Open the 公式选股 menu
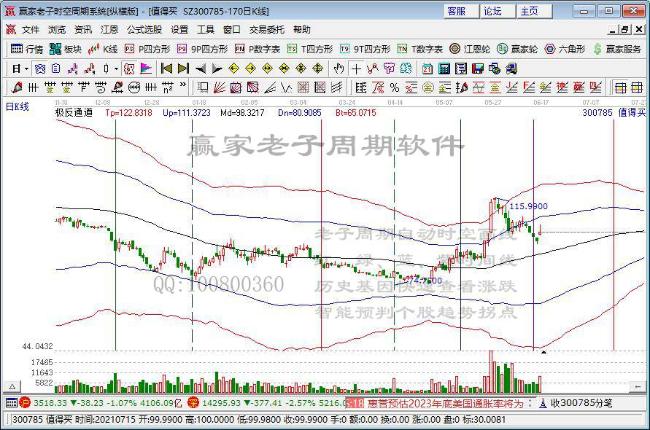 click(144, 29)
